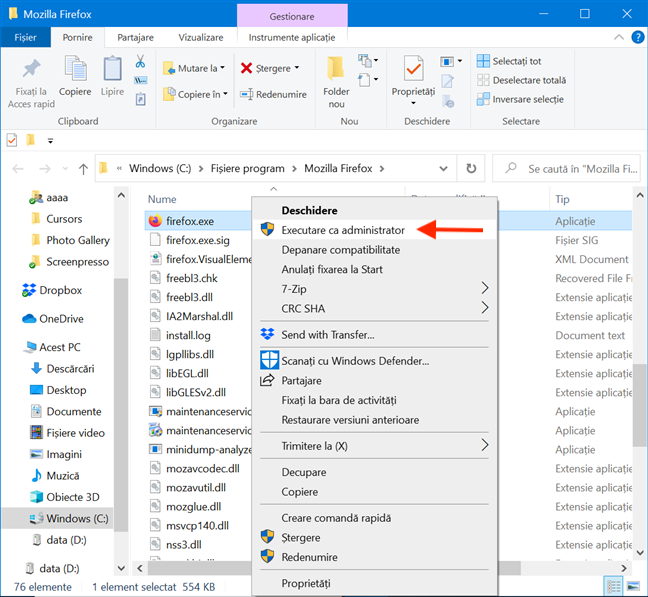Image resolution: width=648 pixels, height=597 pixels.
Task: Select Obiecte 3D in navigation pane
Action: pyautogui.click(x=65, y=497)
